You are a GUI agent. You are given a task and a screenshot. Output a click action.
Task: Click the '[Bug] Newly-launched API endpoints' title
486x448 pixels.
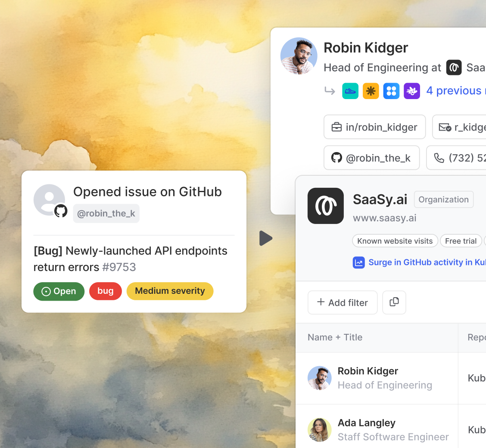[131, 251]
